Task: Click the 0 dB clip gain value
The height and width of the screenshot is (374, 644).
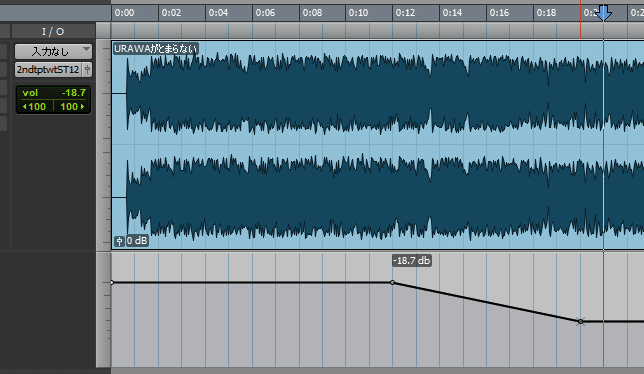Action: click(136, 241)
